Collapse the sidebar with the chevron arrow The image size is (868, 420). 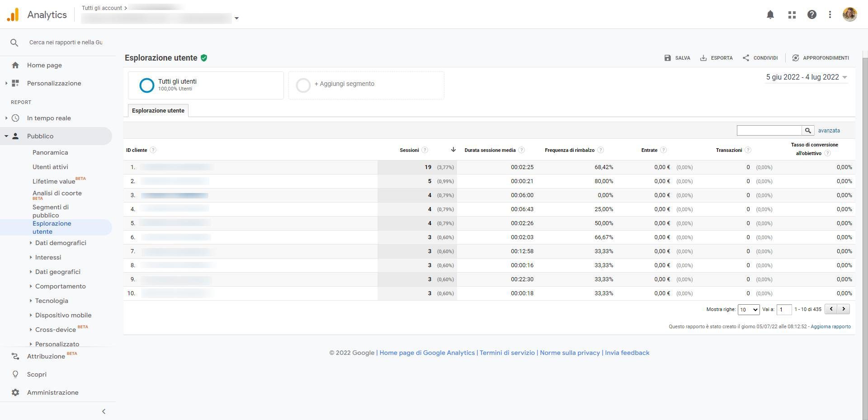[104, 411]
